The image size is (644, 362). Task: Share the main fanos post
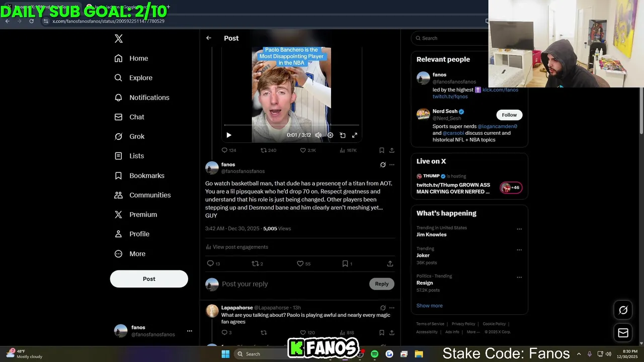coord(390,263)
